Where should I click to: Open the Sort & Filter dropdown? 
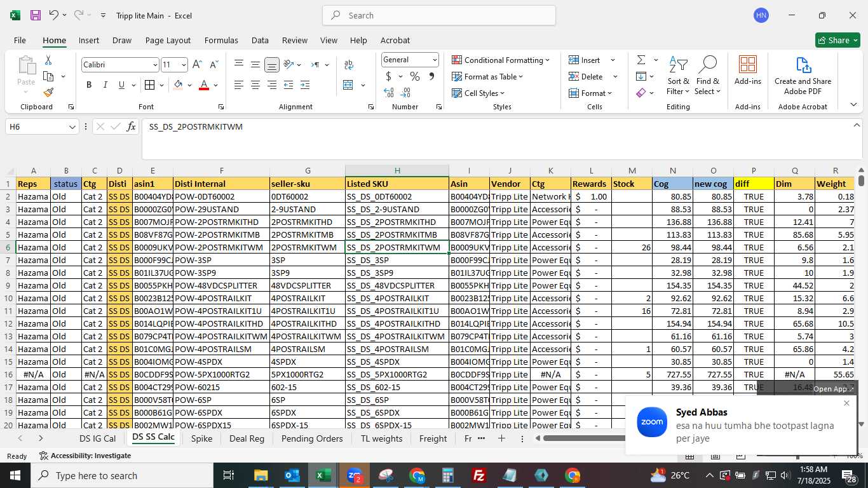point(679,76)
